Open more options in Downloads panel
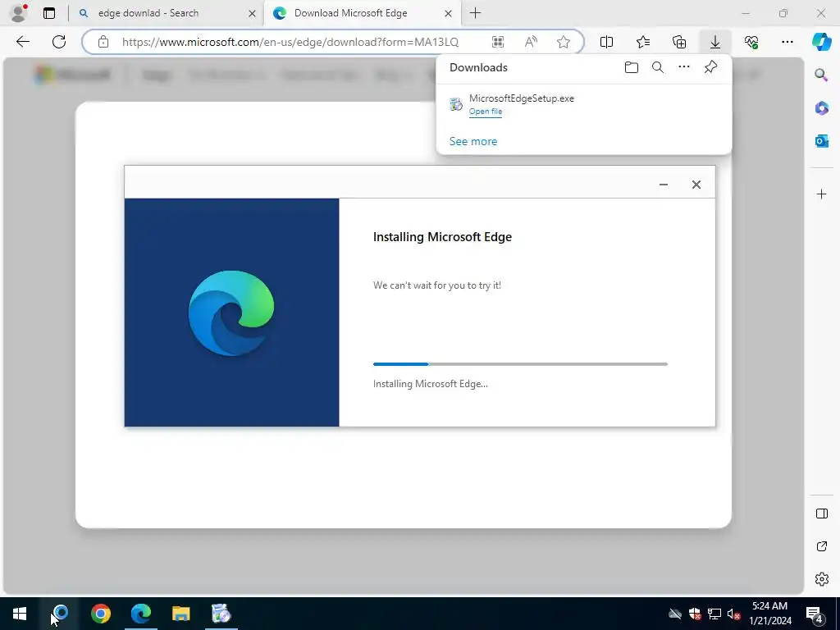840x630 pixels. pos(683,66)
